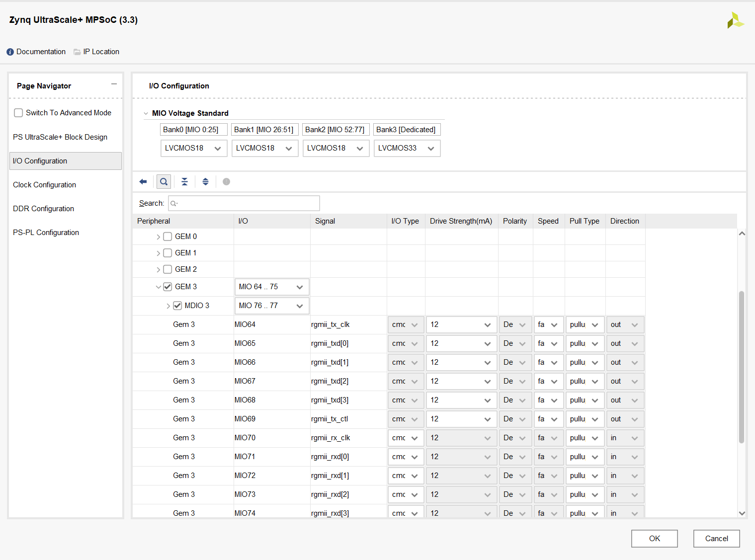Open speed dropdown for MIO68
The height and width of the screenshot is (560, 755).
[549, 400]
